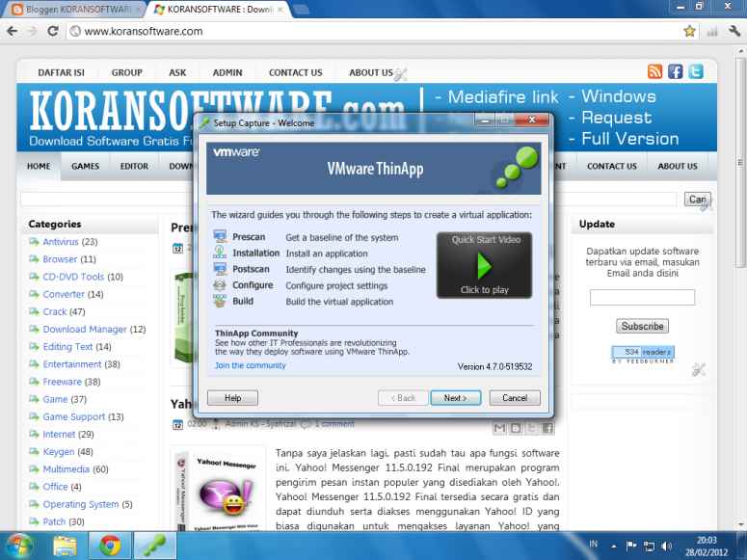Open the Facebook icon on site header
This screenshot has height=560, width=747.
tap(675, 71)
